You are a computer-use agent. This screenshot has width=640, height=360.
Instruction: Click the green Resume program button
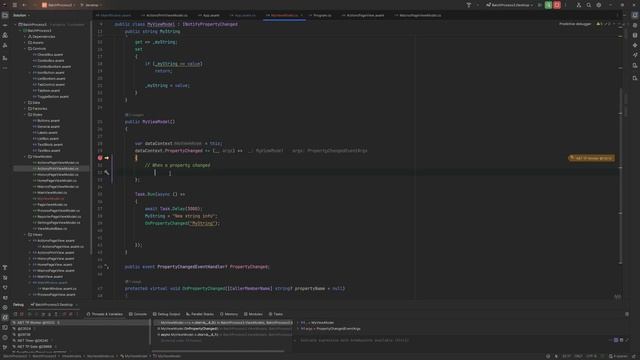pyautogui.click(x=548, y=5)
